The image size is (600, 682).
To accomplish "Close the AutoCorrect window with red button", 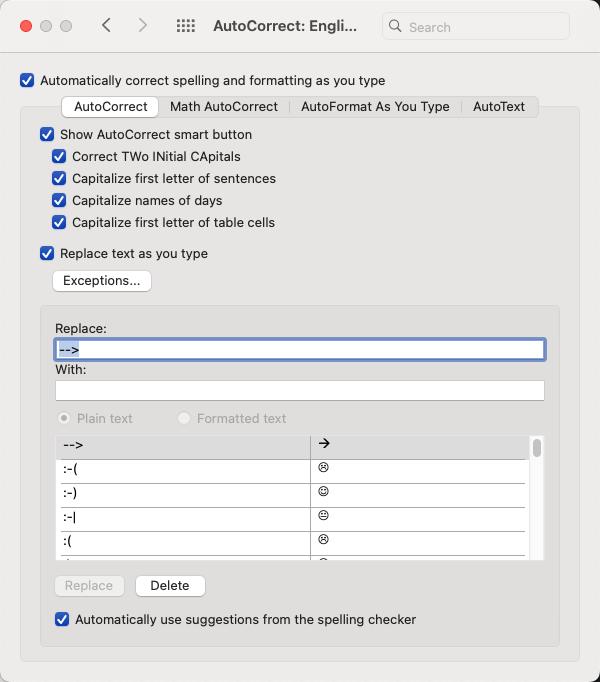I will click(26, 26).
